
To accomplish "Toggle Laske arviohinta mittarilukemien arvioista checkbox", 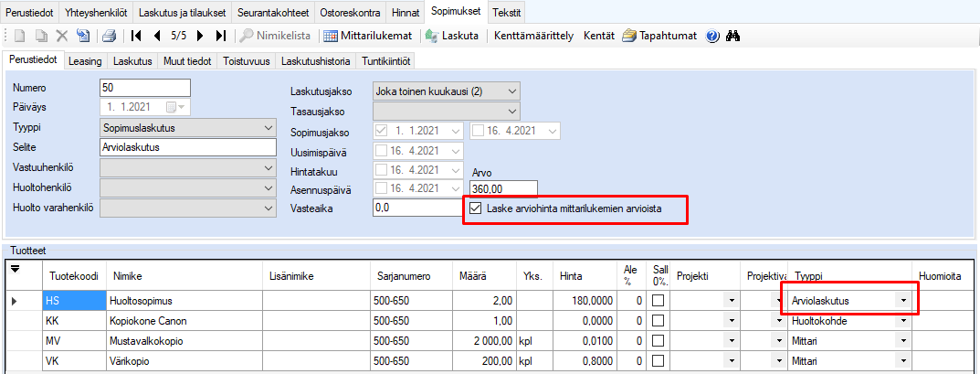I will coord(475,208).
